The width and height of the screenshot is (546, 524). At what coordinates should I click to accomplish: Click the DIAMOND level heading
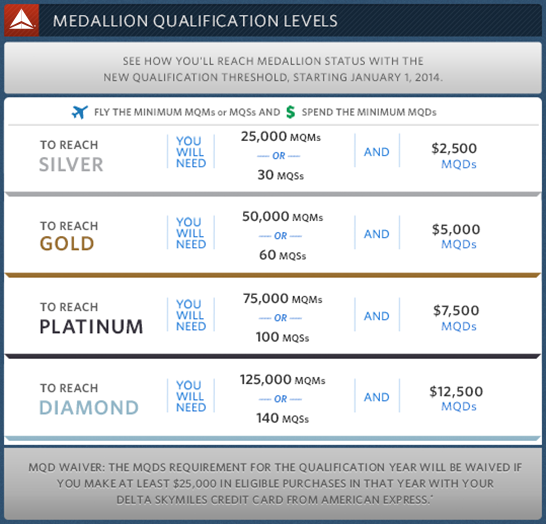pyautogui.click(x=89, y=407)
